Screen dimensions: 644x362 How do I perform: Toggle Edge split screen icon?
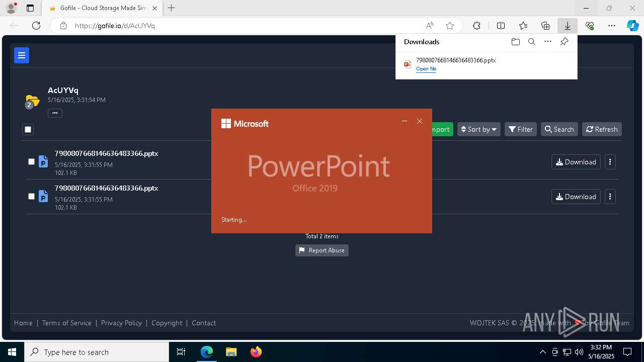click(501, 26)
